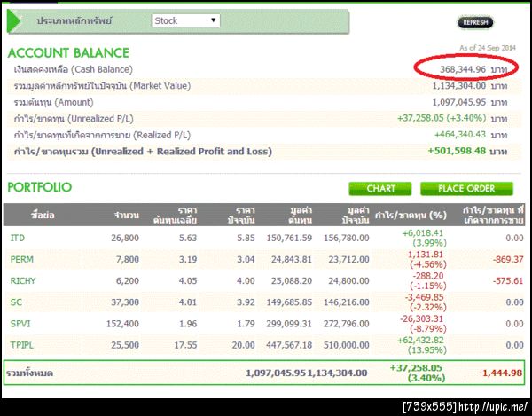Click the REFRESH button

click(x=475, y=22)
